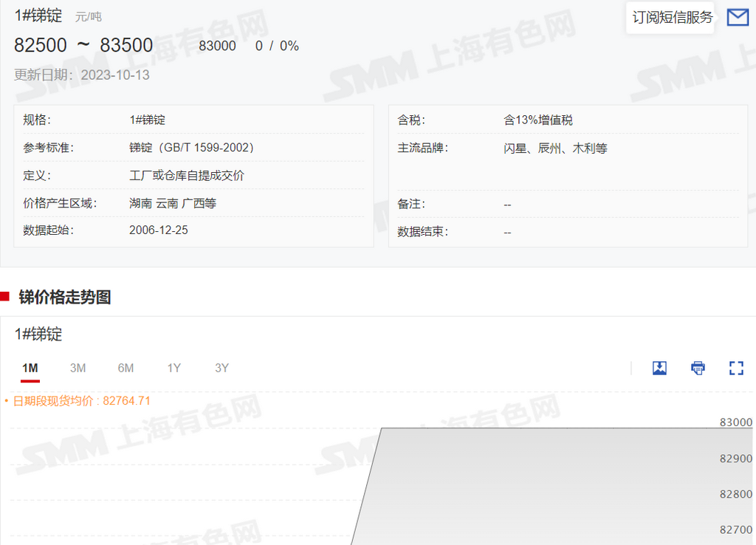The height and width of the screenshot is (545, 756).
Task: Click the 82900 axis label
Action: click(736, 458)
